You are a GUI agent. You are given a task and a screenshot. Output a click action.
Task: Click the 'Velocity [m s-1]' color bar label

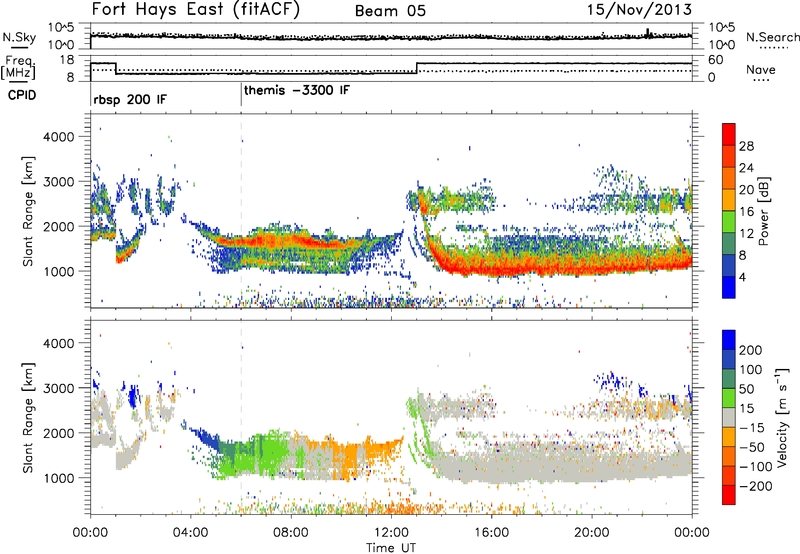tap(781, 417)
